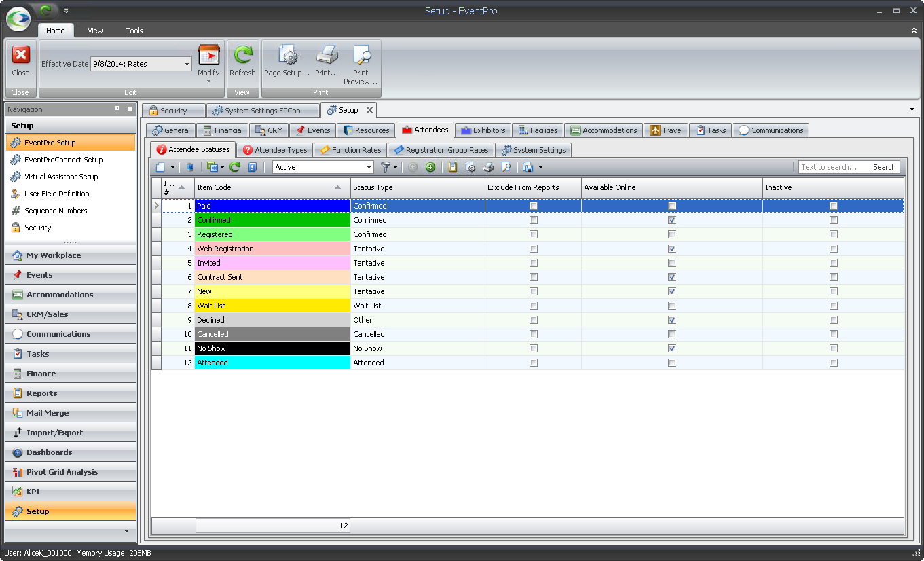The height and width of the screenshot is (561, 924).
Task: Expand the funnel filter dropdown arrow
Action: (396, 167)
